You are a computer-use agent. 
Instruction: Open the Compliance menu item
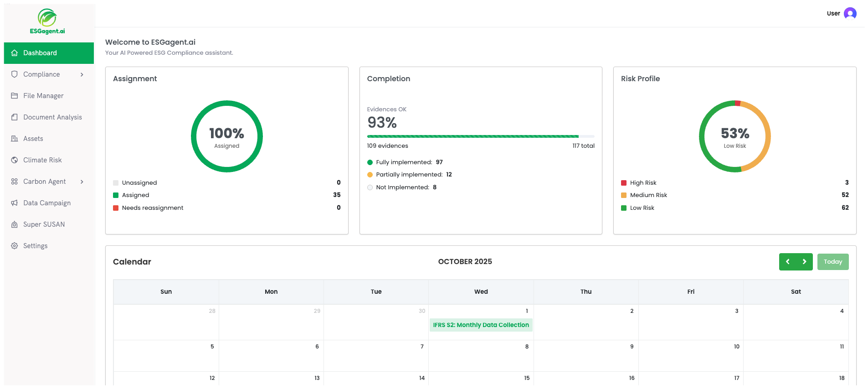click(x=49, y=74)
